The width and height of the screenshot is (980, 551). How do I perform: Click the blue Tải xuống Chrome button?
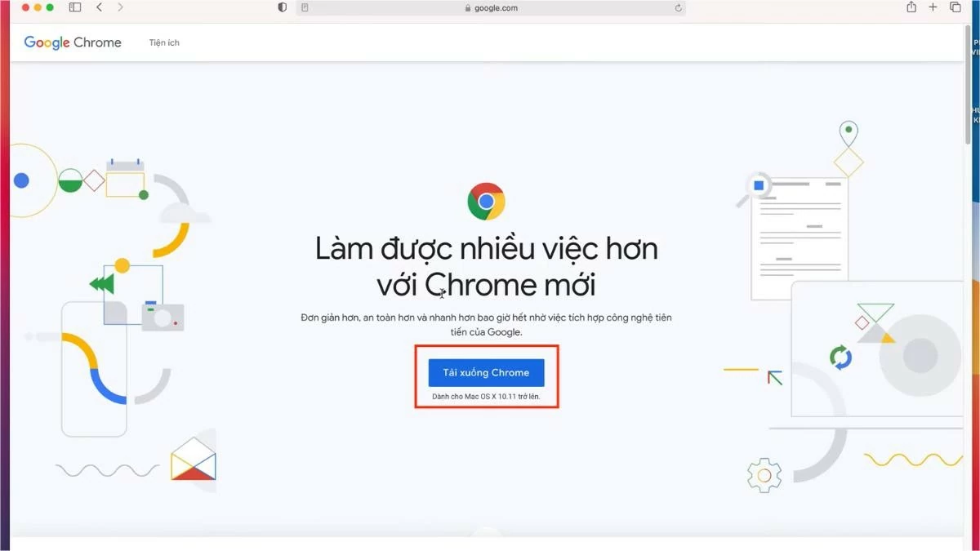click(486, 372)
